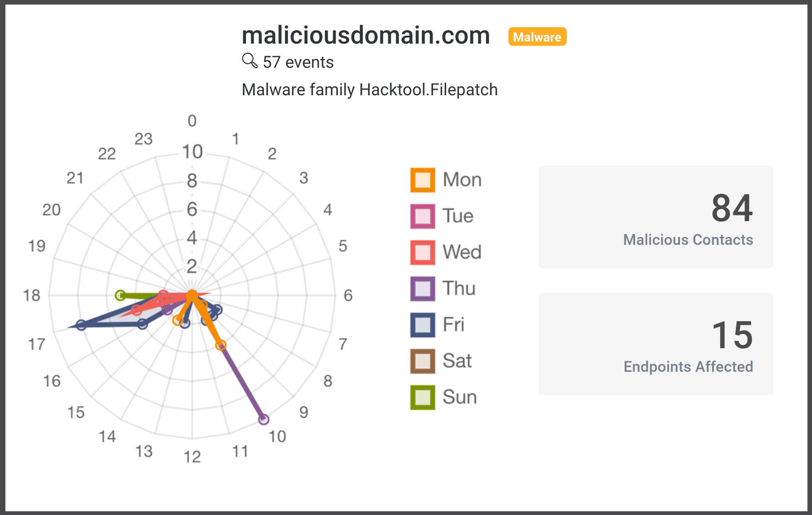Image resolution: width=812 pixels, height=515 pixels.
Task: Toggle the Thu legend swatch
Action: (423, 288)
